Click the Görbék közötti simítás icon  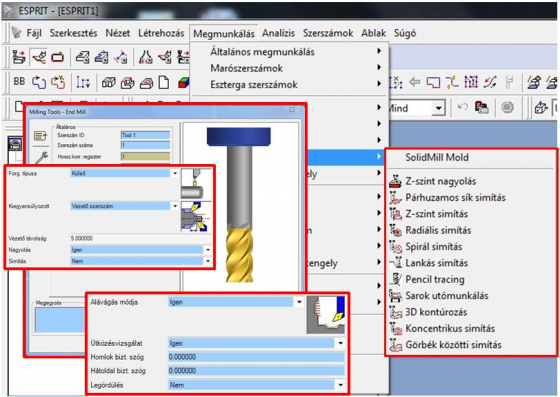click(x=395, y=345)
